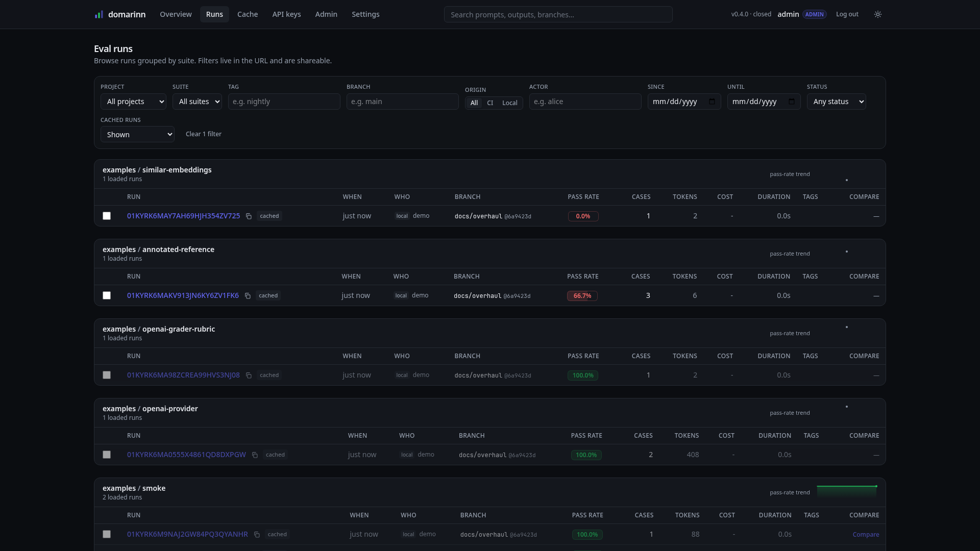Copy run ID 01KYRK6MAKV913JN6KY6ZV1FK6
980x551 pixels.
(x=248, y=296)
